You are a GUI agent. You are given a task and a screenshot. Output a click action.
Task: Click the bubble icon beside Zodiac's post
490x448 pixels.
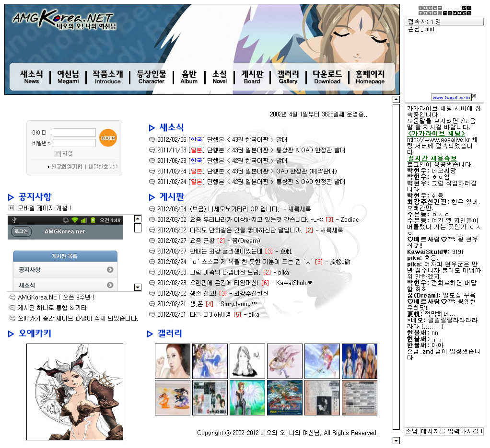point(152,220)
